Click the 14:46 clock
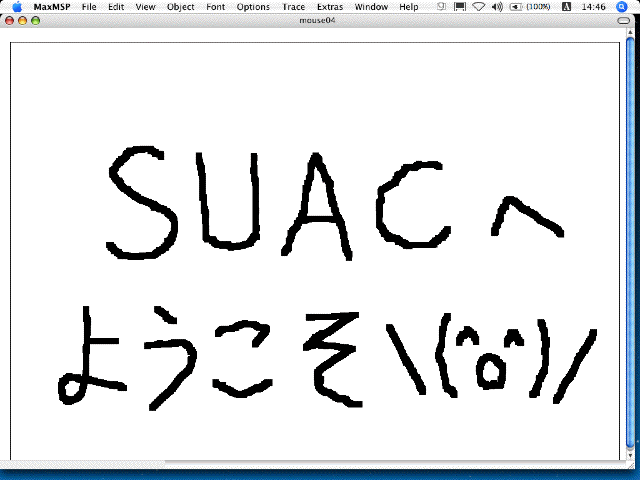Screen dimensions: 640x480 coord(593,7)
